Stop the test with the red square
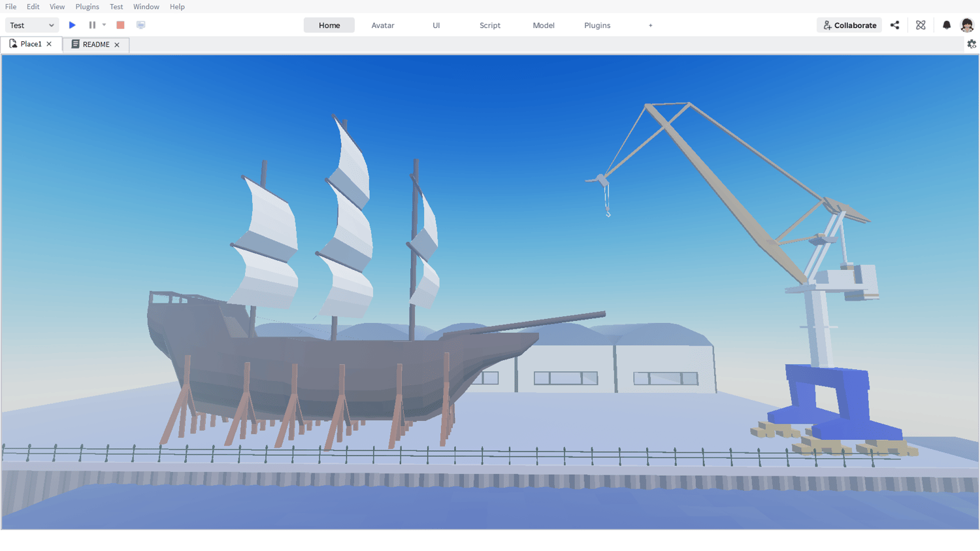 (120, 25)
